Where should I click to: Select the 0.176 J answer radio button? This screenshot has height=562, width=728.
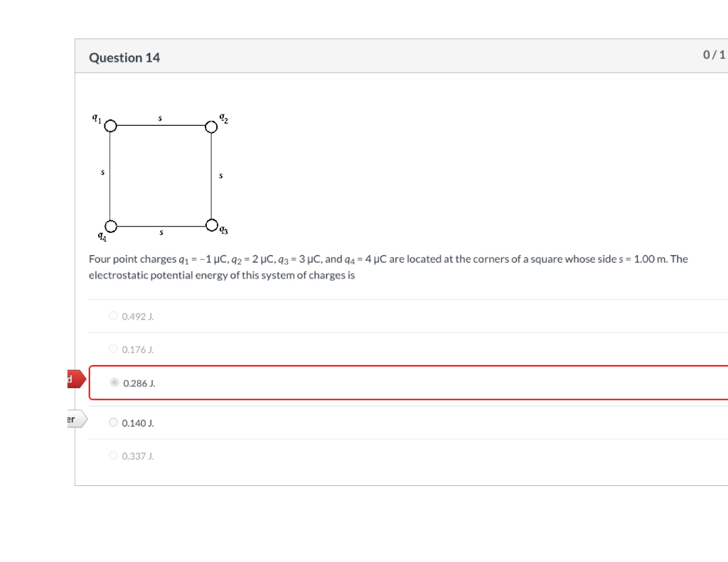point(113,348)
